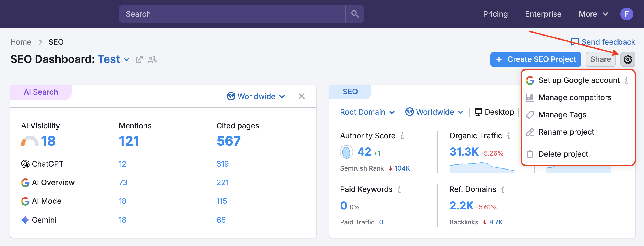The height and width of the screenshot is (246, 644).
Task: Click the share-with-users icon near SEO Dashboard
Action: pyautogui.click(x=152, y=60)
